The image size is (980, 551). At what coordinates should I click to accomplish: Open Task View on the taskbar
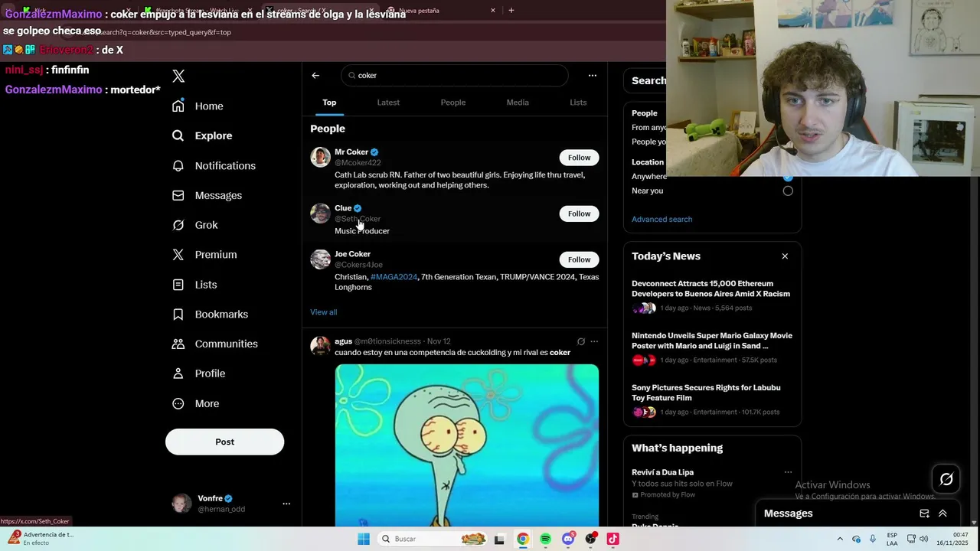click(x=499, y=539)
